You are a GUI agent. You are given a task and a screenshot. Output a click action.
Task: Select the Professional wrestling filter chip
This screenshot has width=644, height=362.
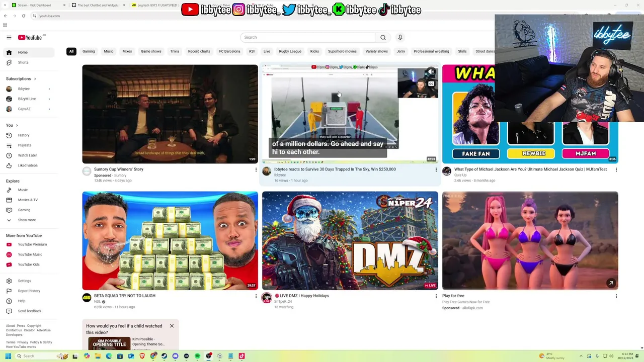coord(431,51)
